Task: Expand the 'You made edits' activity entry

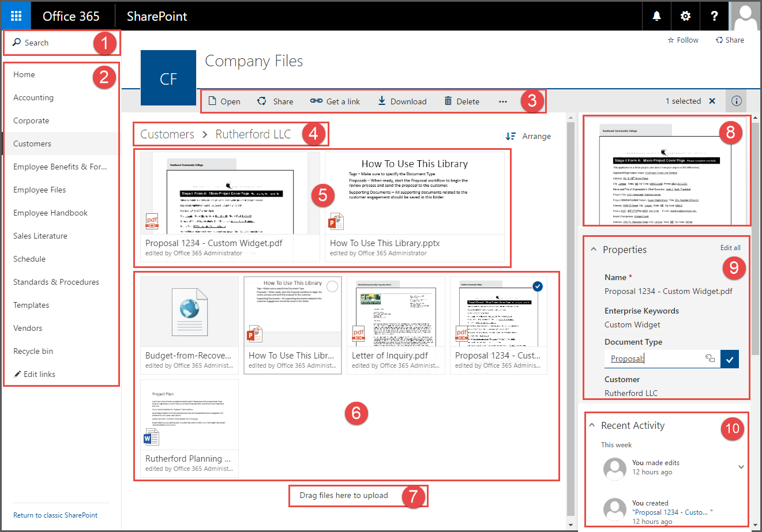Action: click(x=741, y=467)
